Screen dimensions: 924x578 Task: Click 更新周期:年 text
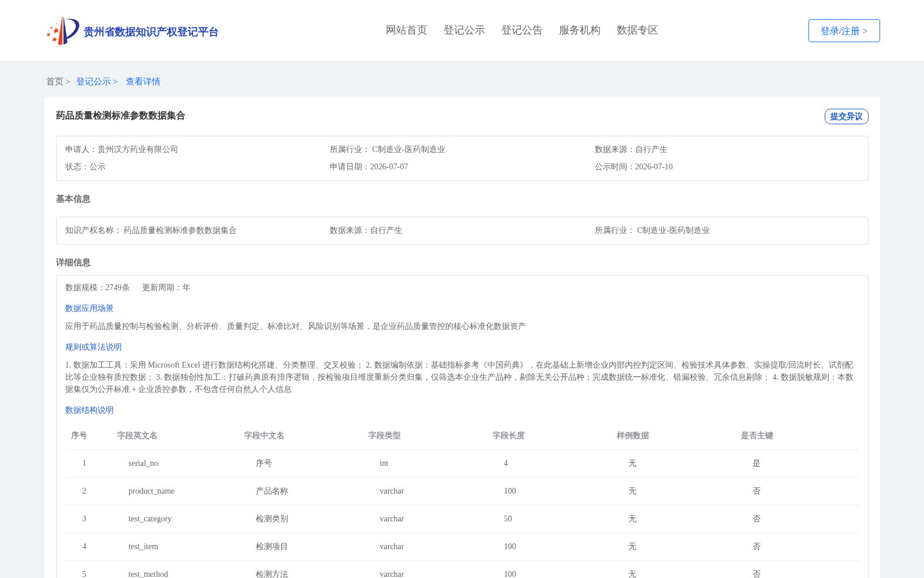click(166, 287)
